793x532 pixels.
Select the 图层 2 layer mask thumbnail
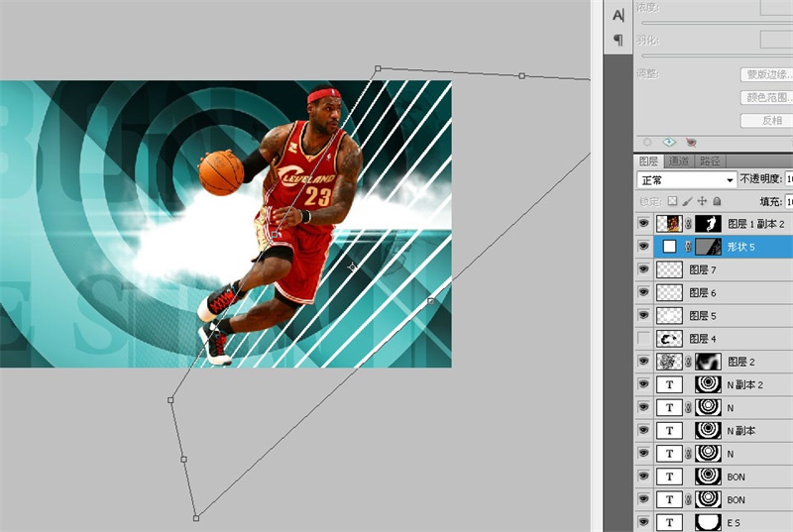coord(708,362)
